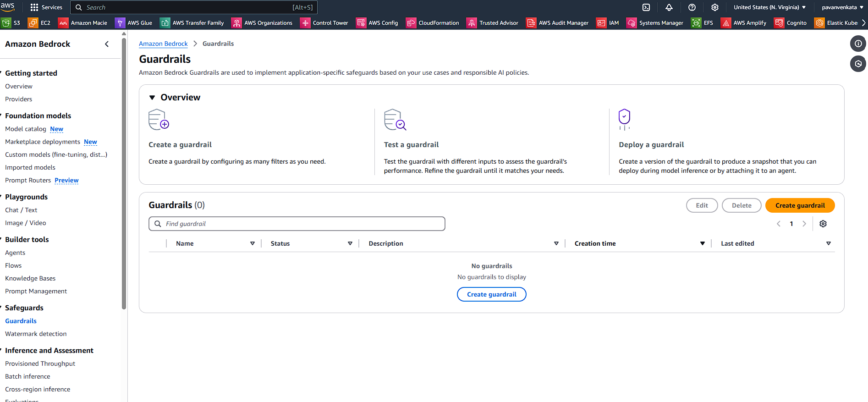Go to next page of guardrails
The height and width of the screenshot is (402, 868).
(x=804, y=224)
